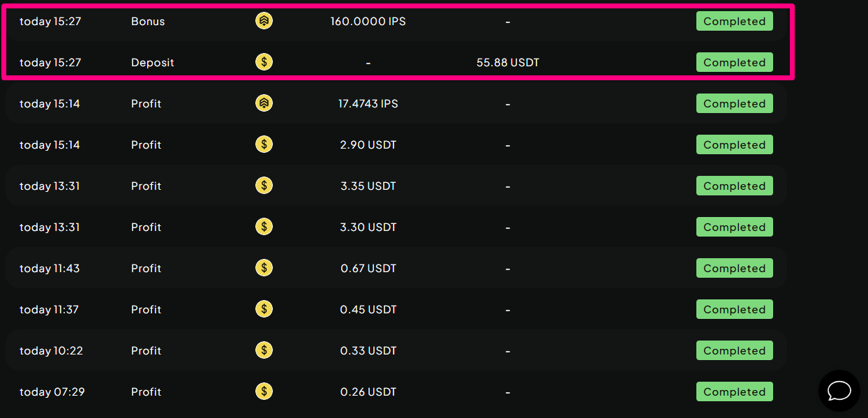Click the IPS token icon in Bonus row

coord(264,21)
